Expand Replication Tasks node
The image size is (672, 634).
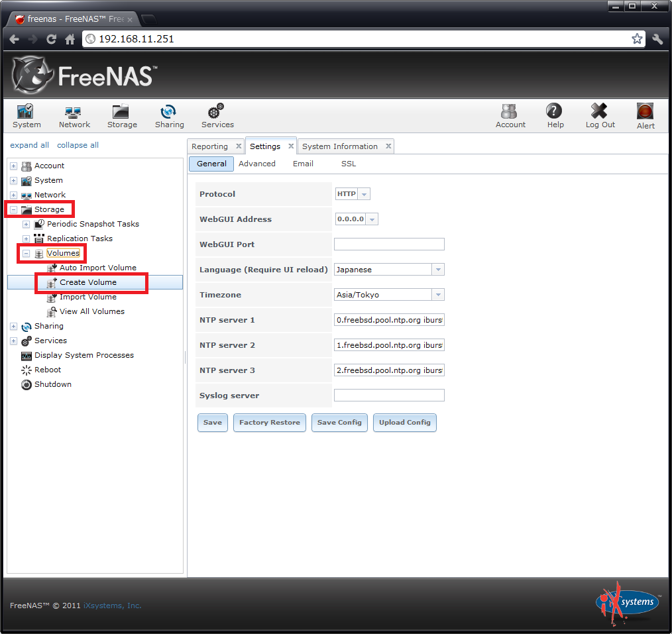(x=26, y=238)
